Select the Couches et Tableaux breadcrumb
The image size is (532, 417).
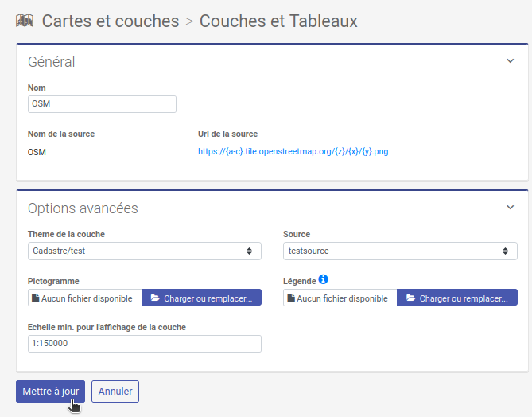[x=278, y=21]
